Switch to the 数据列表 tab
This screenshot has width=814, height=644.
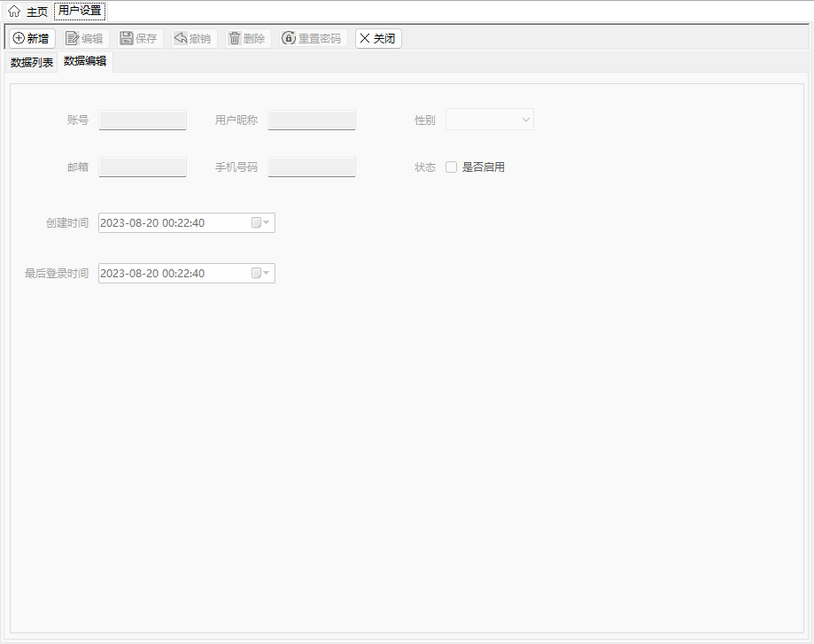coord(32,62)
